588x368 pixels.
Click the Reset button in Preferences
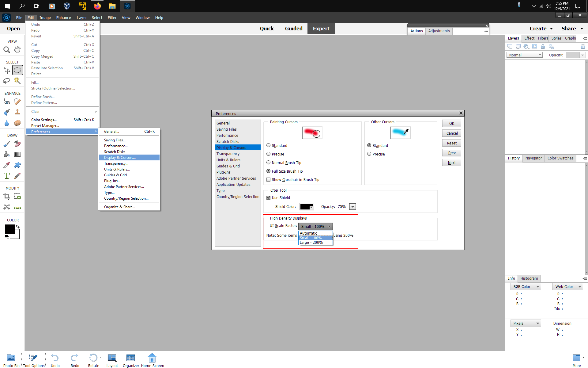tap(451, 143)
